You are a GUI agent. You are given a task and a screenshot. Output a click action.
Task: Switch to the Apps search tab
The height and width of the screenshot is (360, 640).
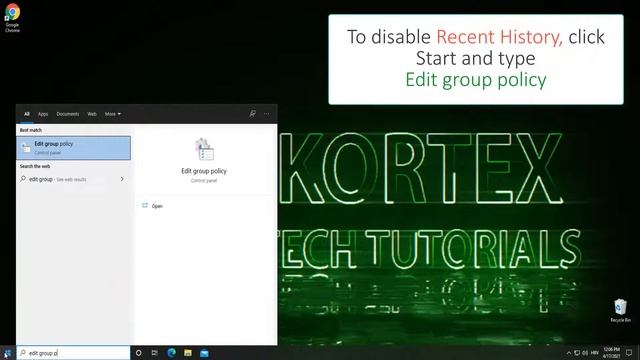43,114
